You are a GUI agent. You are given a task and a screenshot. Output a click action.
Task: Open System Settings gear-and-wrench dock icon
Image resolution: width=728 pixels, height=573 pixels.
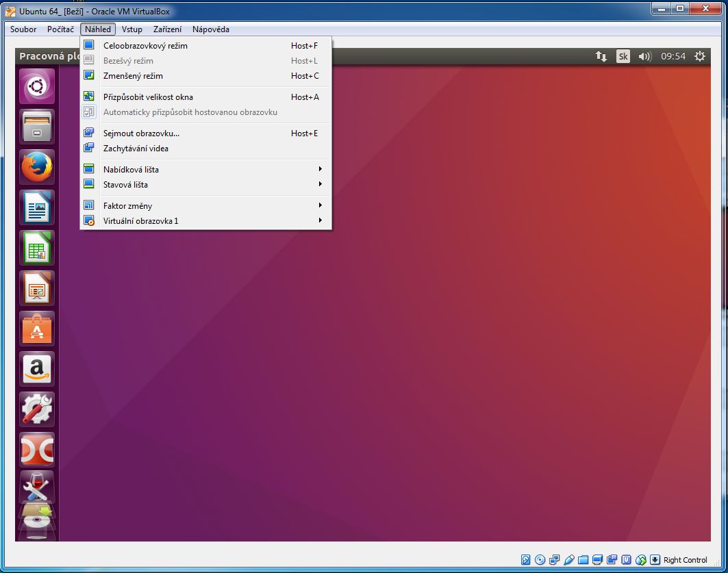(37, 409)
